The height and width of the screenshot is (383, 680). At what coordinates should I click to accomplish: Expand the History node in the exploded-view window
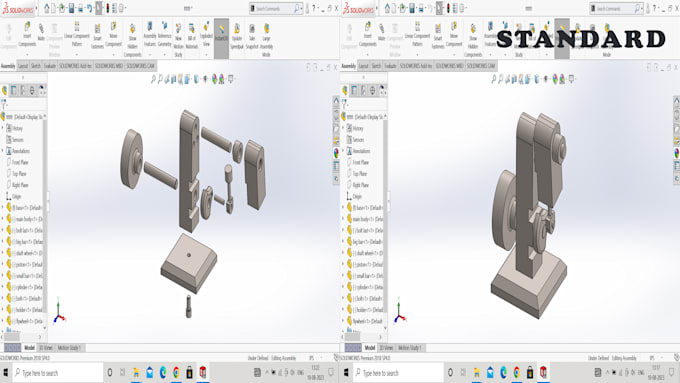pyautogui.click(x=3, y=128)
